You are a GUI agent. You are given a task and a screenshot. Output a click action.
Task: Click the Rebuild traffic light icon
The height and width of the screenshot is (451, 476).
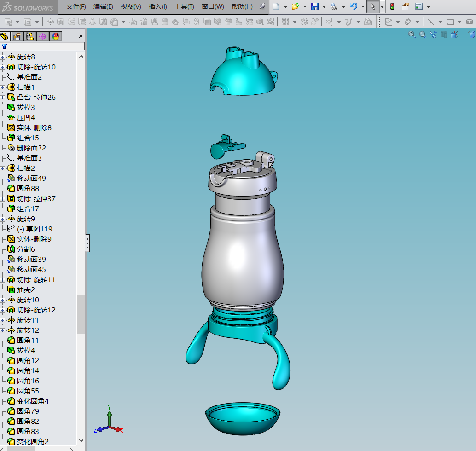point(392,6)
